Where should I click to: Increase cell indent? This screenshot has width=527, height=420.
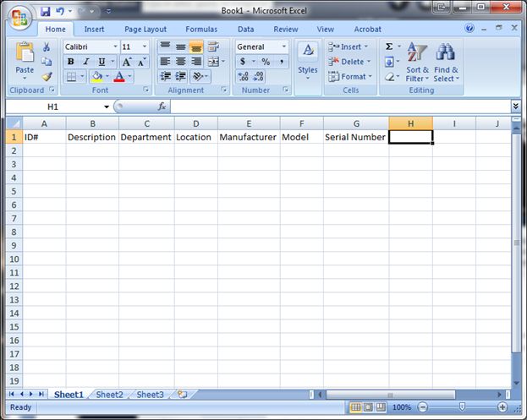(x=181, y=77)
